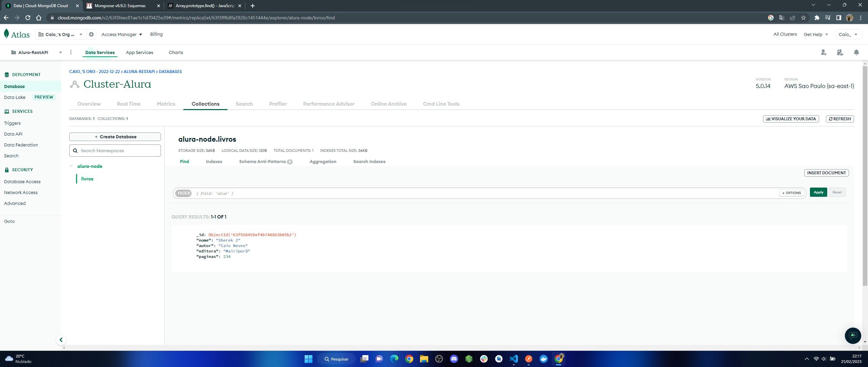Focus Search Namespaces field
Image resolution: width=868 pixels, height=367 pixels.
115,151
